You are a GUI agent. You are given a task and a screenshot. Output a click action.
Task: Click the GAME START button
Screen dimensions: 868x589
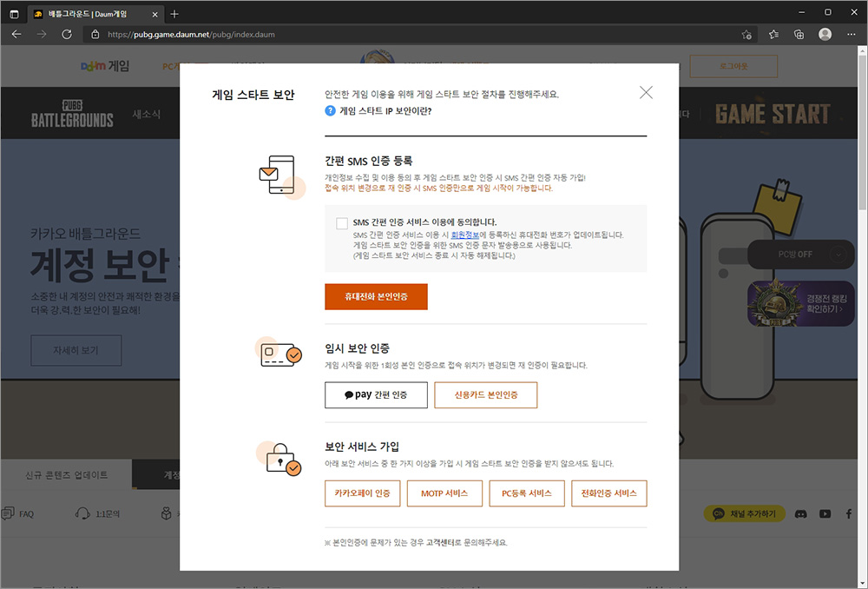pyautogui.click(x=773, y=114)
